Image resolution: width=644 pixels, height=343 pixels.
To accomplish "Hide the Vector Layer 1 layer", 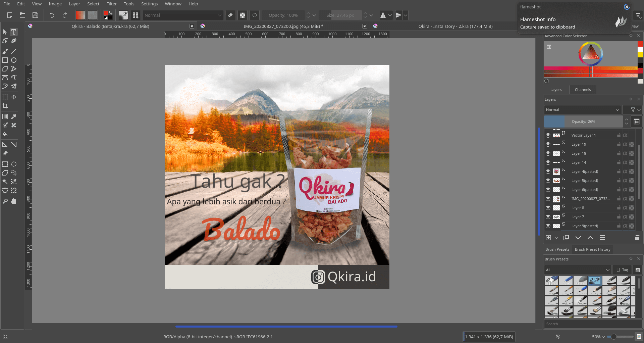I will pos(548,135).
